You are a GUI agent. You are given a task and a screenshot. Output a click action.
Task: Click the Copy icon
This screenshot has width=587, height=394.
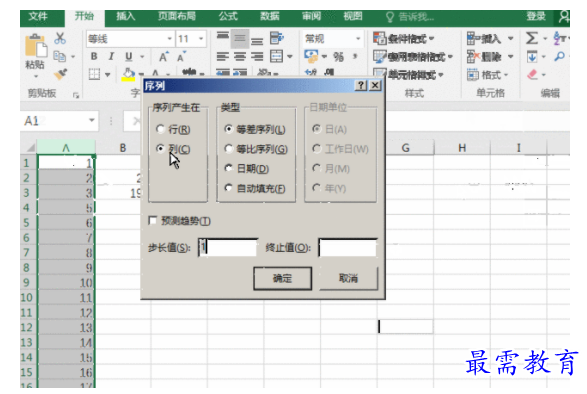[59, 56]
